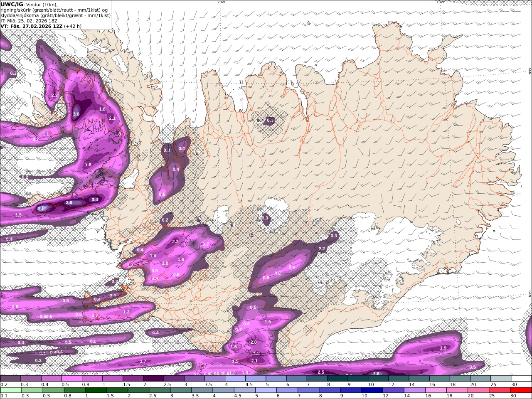Click the '0.1' label on the rain legend

(x=3, y=396)
